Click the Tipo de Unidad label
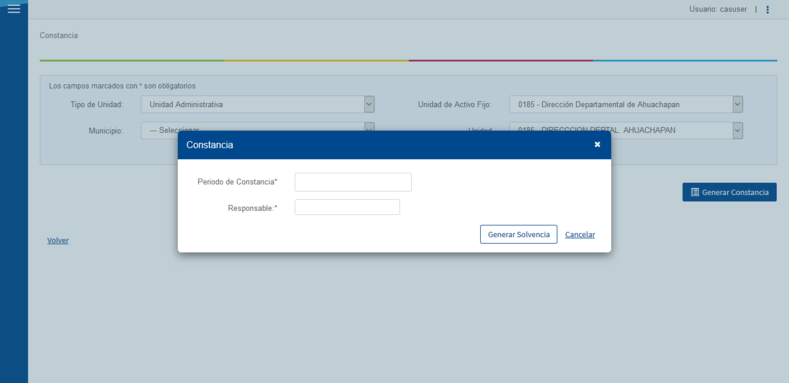 [x=97, y=105]
